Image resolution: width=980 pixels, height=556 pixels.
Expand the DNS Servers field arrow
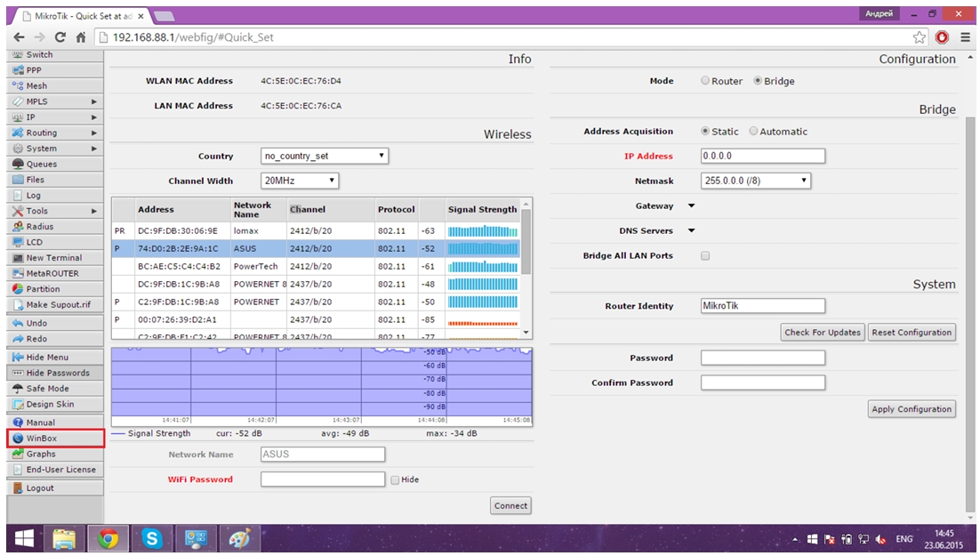[x=691, y=230]
